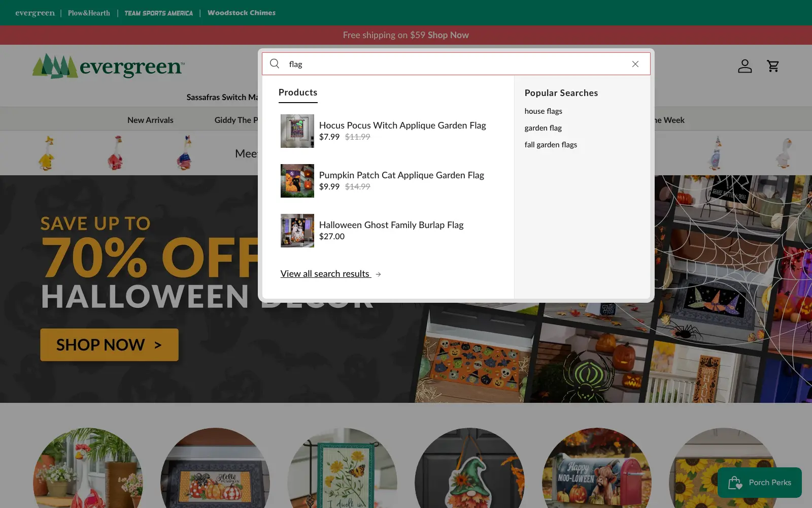Open Halloween Ghost Family flag thumbnail

tap(297, 231)
